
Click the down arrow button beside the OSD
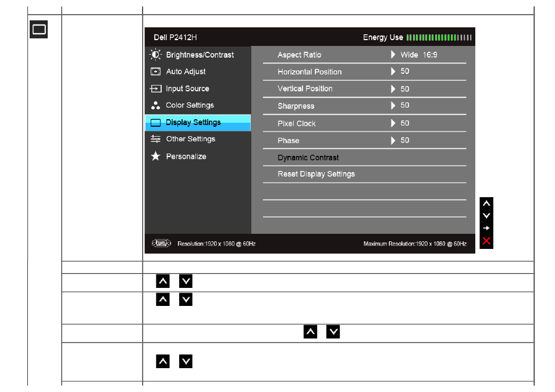tap(486, 216)
